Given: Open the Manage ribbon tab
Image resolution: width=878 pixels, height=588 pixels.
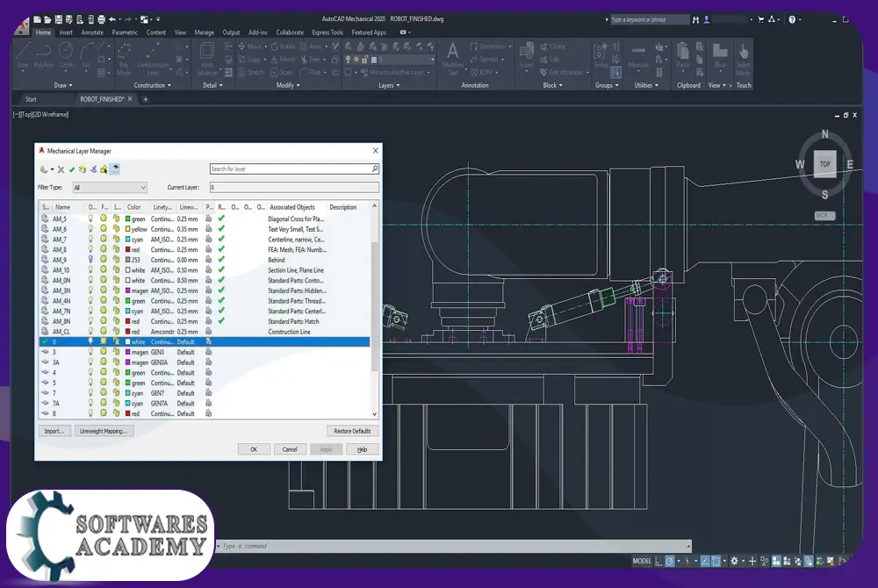Looking at the screenshot, I should coord(205,32).
